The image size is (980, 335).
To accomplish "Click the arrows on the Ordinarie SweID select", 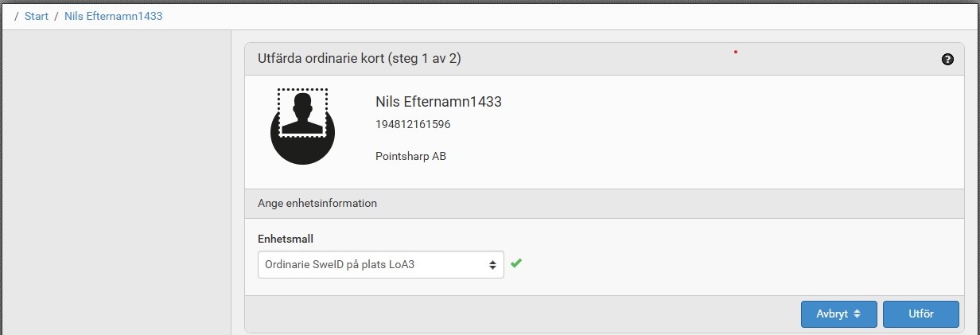I will click(x=493, y=265).
